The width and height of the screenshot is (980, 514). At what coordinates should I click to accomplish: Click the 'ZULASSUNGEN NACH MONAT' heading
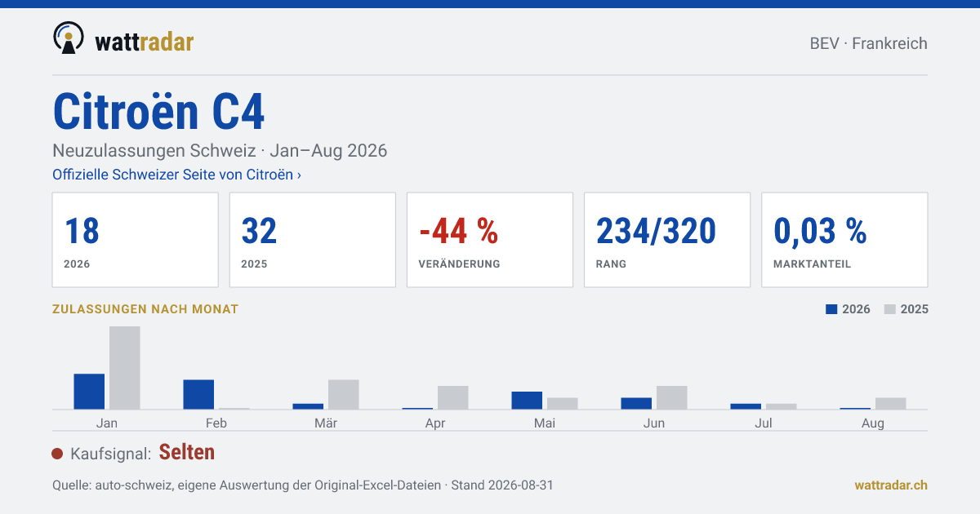coord(145,309)
